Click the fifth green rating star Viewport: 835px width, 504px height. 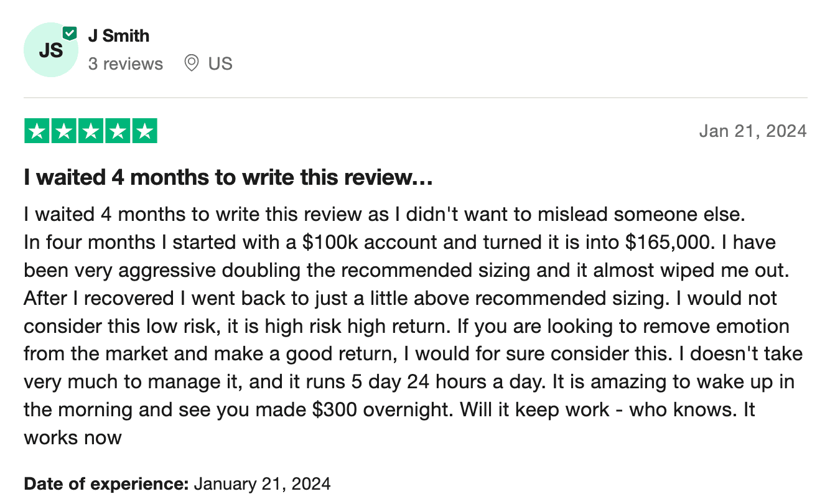point(144,131)
